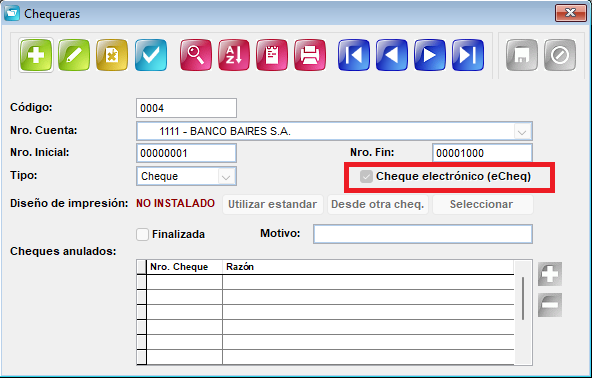Image resolution: width=592 pixels, height=378 pixels.
Task: Remove a row from Cheques anulados grid
Action: (x=550, y=304)
